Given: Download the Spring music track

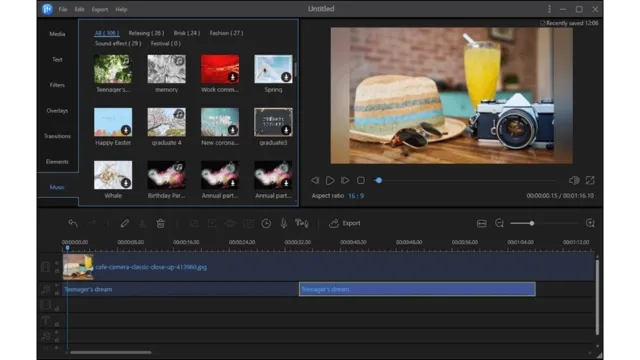Looking at the screenshot, I should [286, 77].
